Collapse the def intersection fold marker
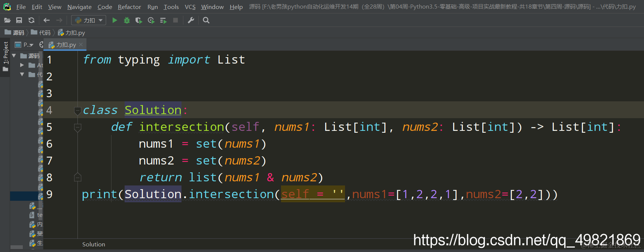The height and width of the screenshot is (252, 644). (x=77, y=127)
